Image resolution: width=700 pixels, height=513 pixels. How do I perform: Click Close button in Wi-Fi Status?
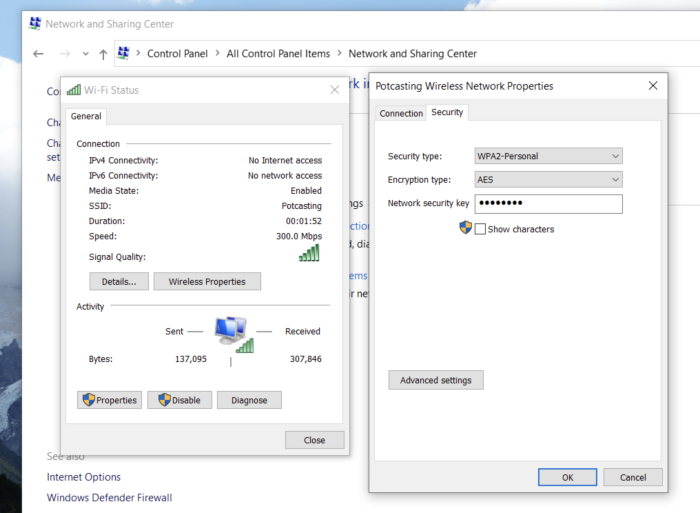314,440
